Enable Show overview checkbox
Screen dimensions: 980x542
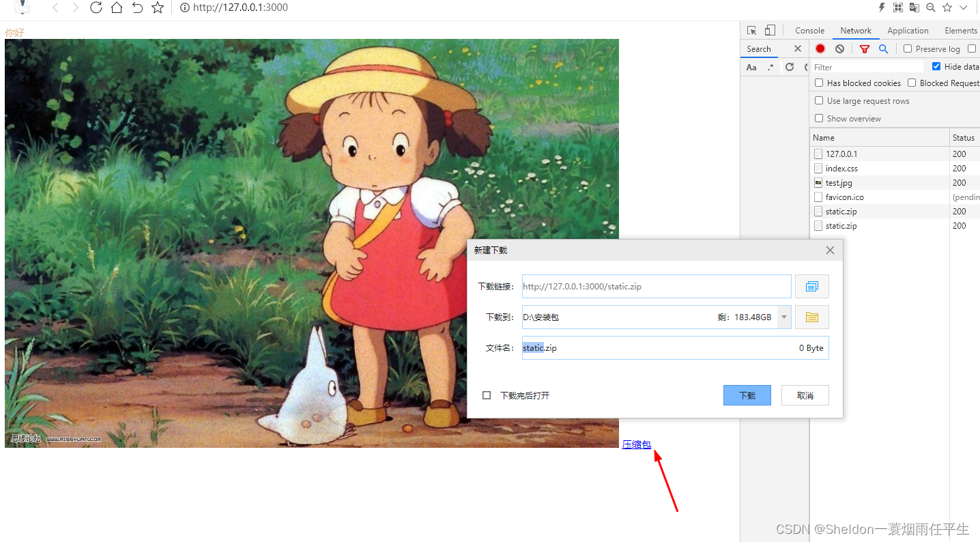click(819, 118)
